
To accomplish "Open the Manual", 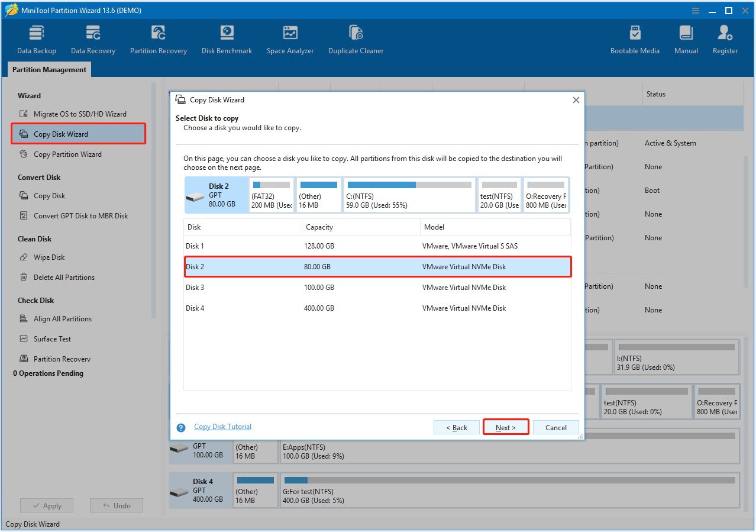I will 686,40.
